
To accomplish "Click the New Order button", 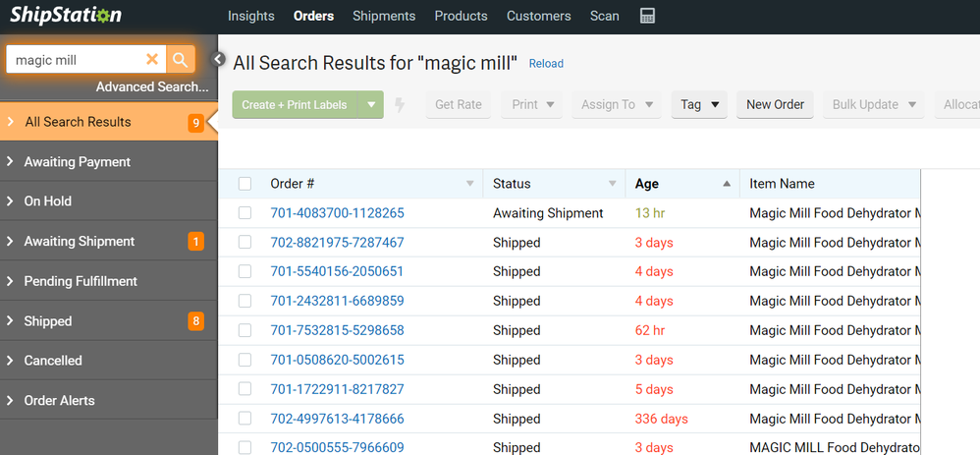I will [x=775, y=105].
